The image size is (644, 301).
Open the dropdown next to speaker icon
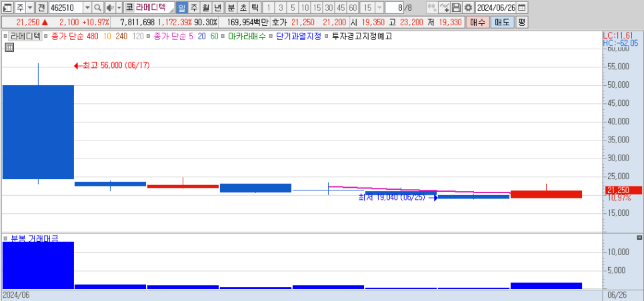pos(119,8)
